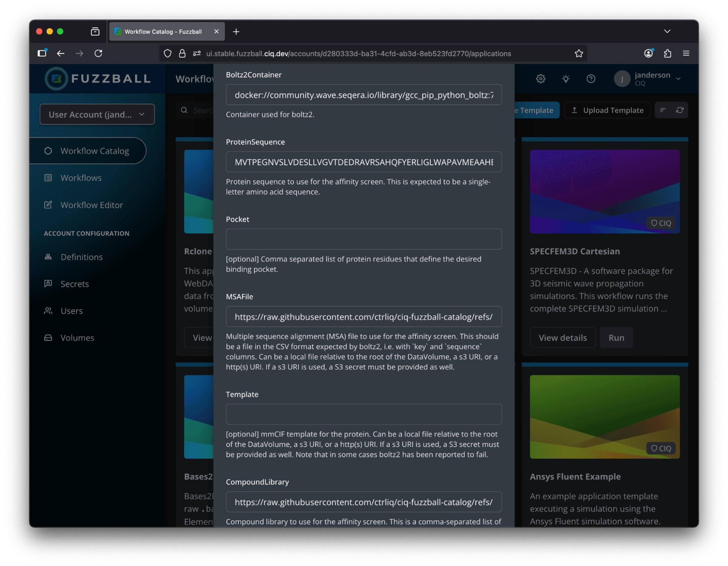Click the empty Pocket input field
The width and height of the screenshot is (728, 566).
(364, 239)
